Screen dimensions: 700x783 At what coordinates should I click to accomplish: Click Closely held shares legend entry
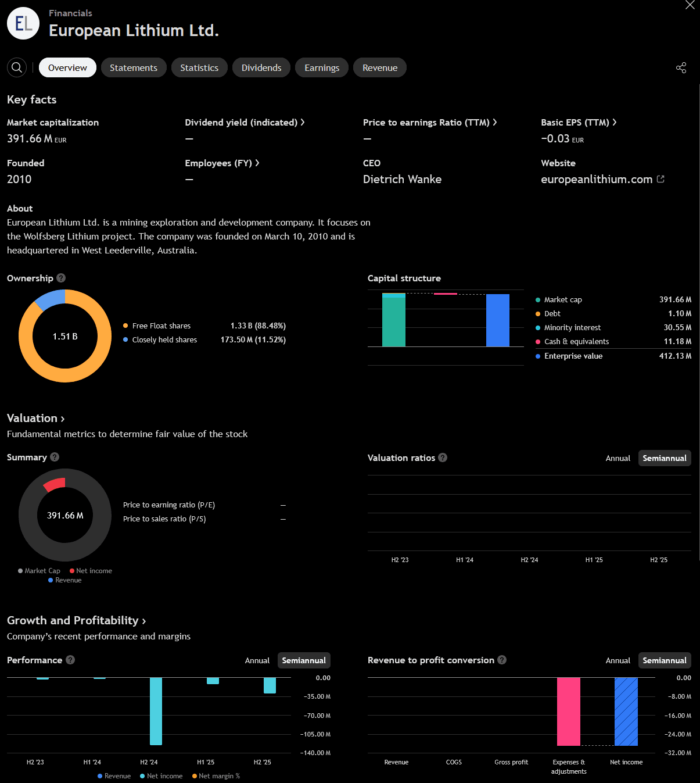[x=204, y=339]
